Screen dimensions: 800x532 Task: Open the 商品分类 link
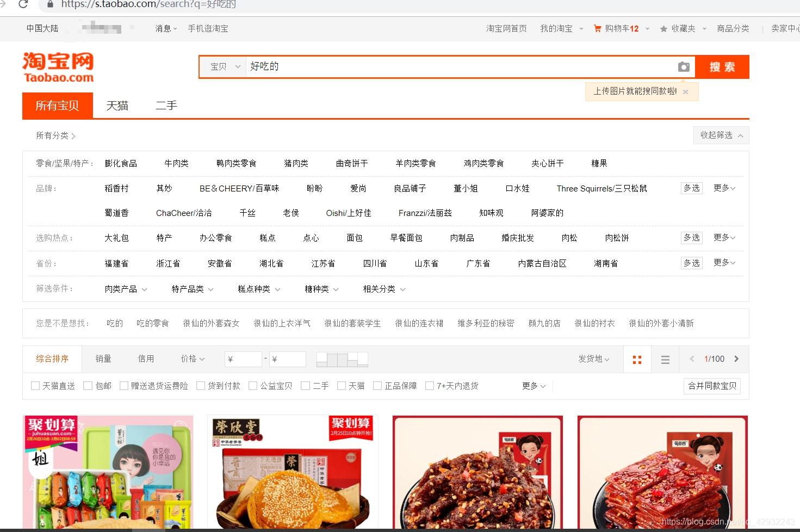[x=733, y=28]
